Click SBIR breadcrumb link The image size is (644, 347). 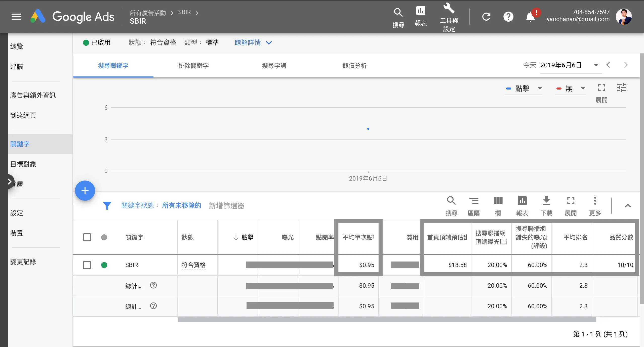click(x=184, y=12)
